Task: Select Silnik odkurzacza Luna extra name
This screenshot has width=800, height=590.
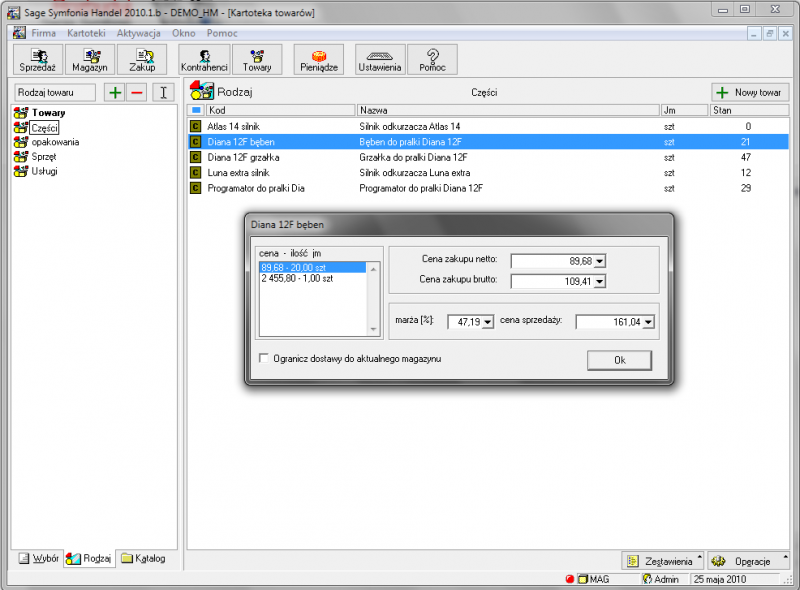Action: [x=415, y=173]
